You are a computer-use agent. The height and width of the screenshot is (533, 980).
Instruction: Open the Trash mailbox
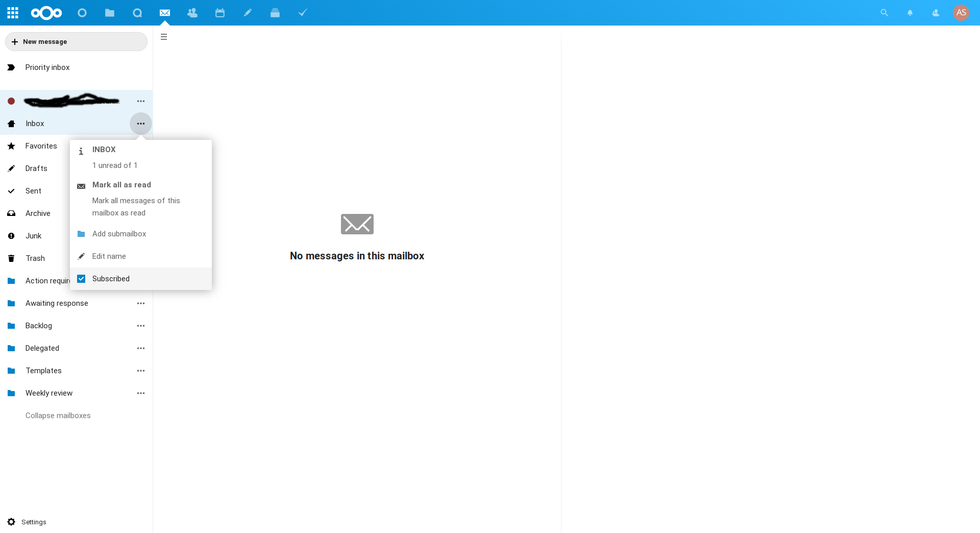pyautogui.click(x=35, y=258)
